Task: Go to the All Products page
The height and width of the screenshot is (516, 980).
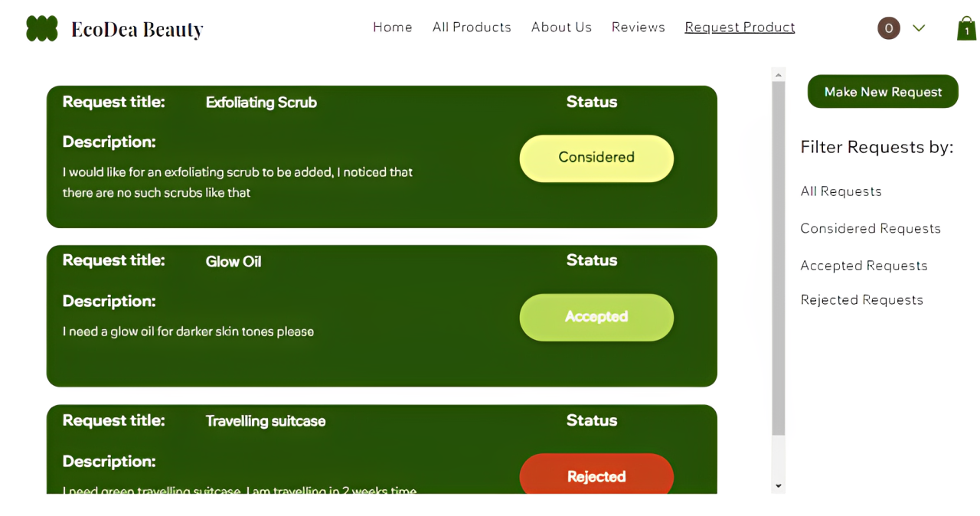Action: point(472,27)
